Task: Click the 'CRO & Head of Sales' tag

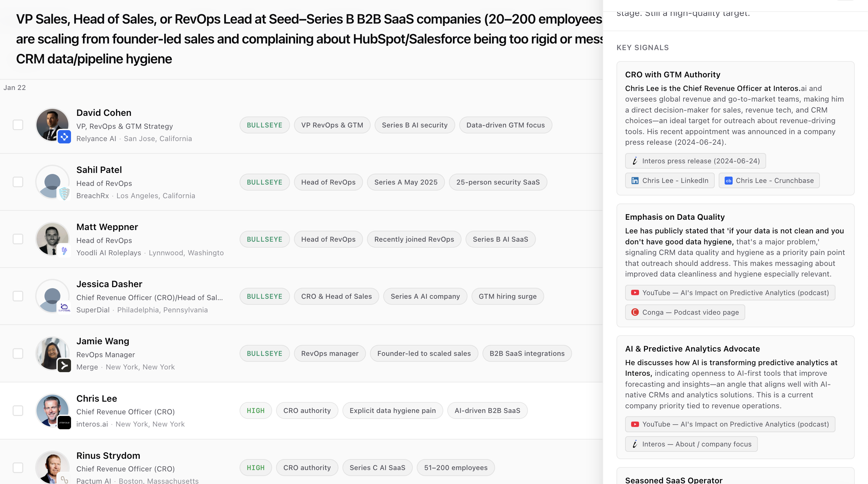Action: 337,296
